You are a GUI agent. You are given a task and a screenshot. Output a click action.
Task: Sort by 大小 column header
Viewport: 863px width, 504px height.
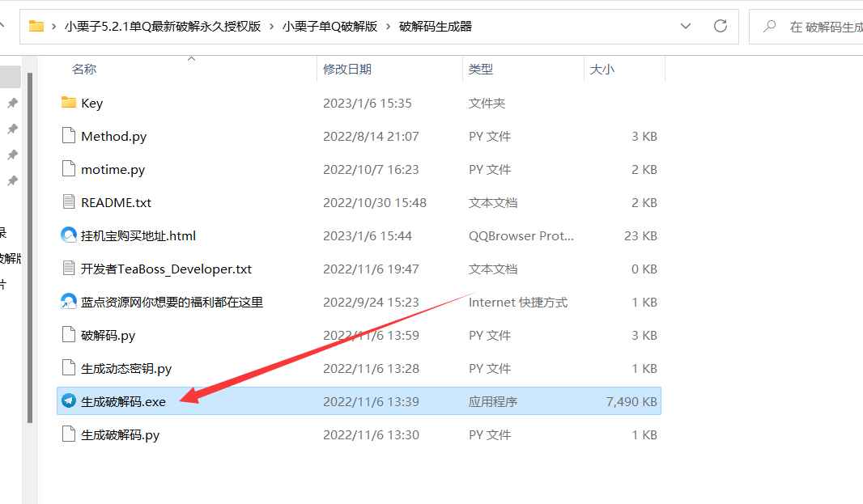point(602,70)
